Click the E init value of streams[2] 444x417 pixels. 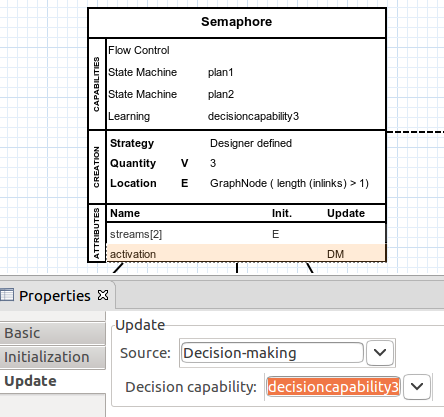click(x=275, y=234)
